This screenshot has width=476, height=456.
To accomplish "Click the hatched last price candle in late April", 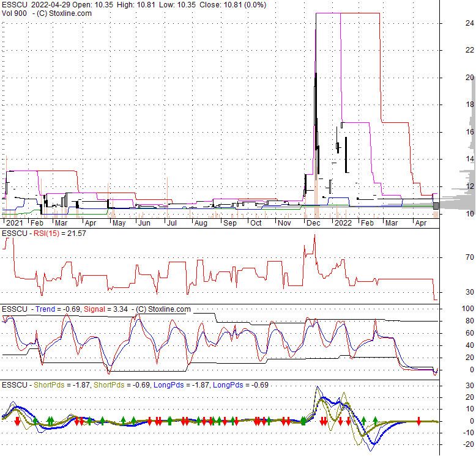I will [x=436, y=206].
